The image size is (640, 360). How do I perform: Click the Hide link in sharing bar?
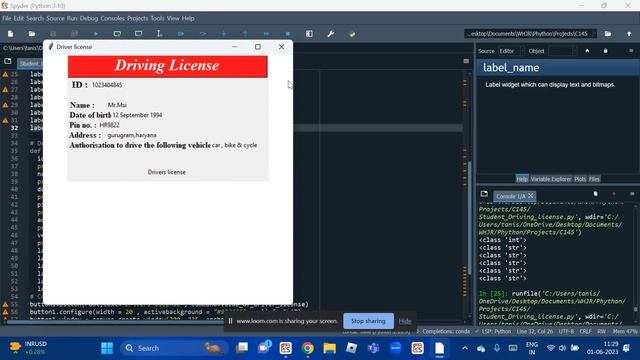coord(404,321)
